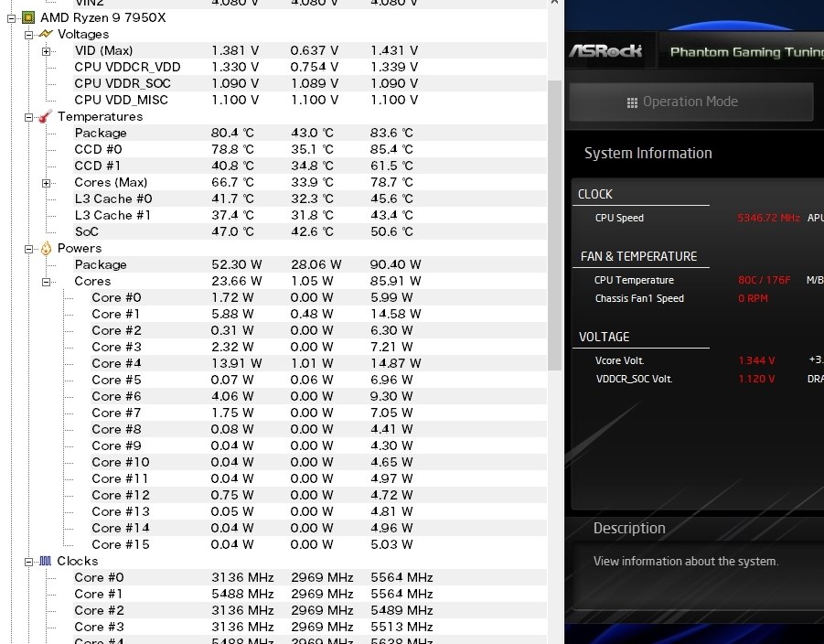Image resolution: width=824 pixels, height=644 pixels.
Task: Click the Description panel heading
Action: pos(629,529)
